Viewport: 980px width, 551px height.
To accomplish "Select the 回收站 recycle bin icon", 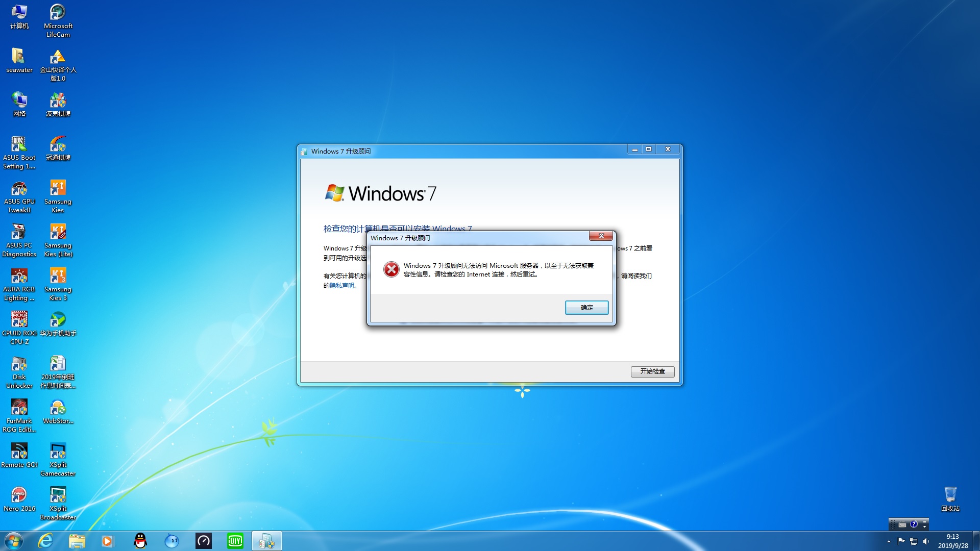I will click(x=950, y=499).
